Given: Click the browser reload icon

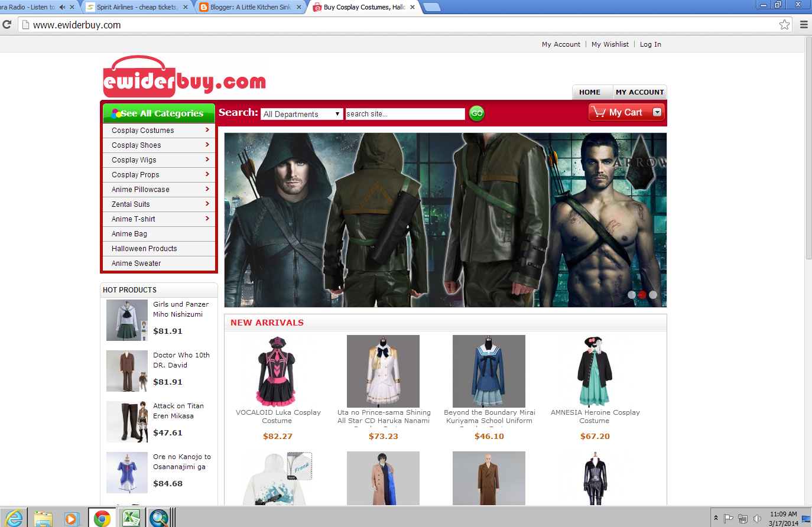Looking at the screenshot, I should tap(7, 25).
